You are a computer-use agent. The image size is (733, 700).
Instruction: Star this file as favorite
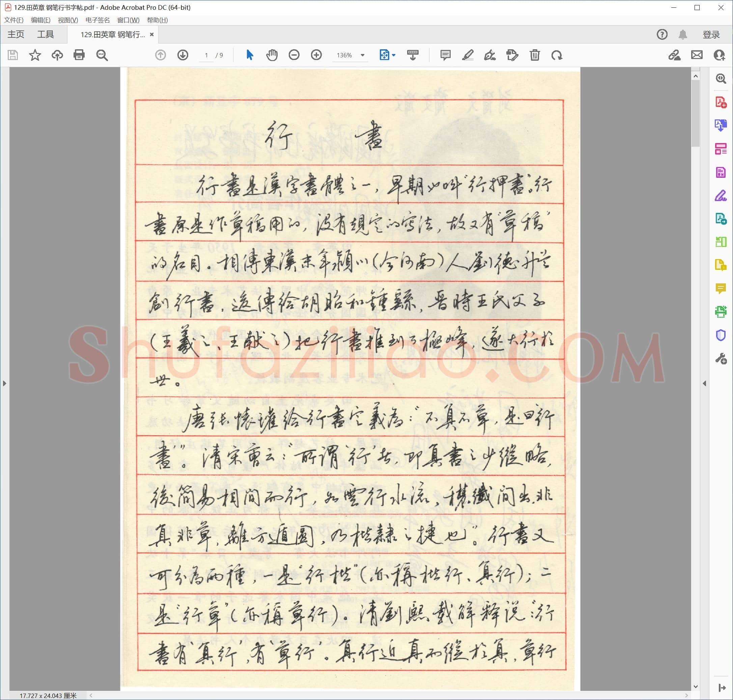(x=35, y=55)
